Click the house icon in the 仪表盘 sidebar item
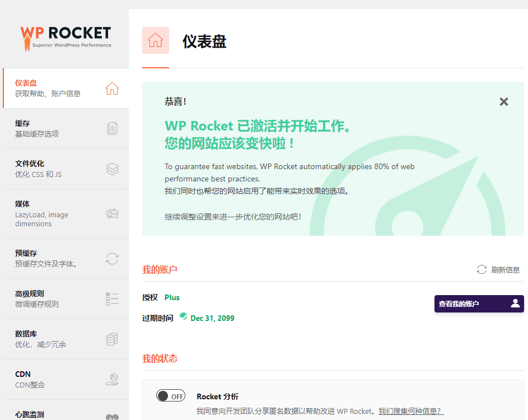 tap(112, 88)
